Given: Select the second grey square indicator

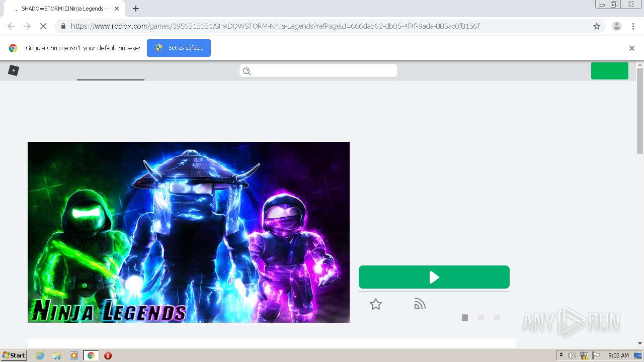Looking at the screenshot, I should coord(481,318).
